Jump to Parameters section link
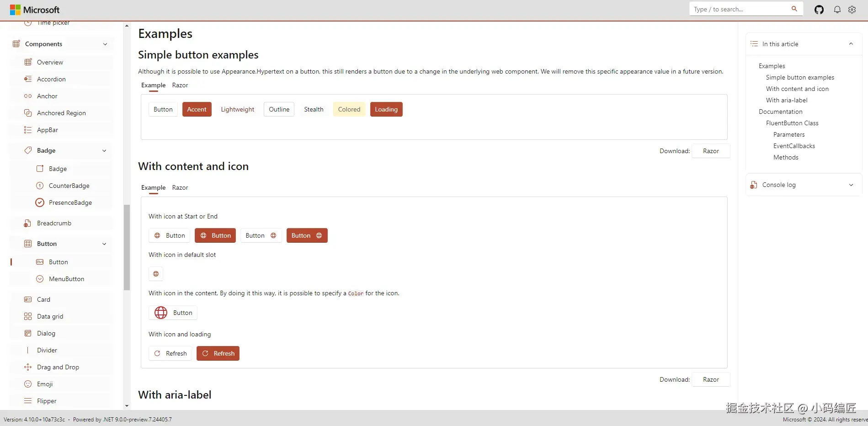The height and width of the screenshot is (426, 868). [789, 134]
